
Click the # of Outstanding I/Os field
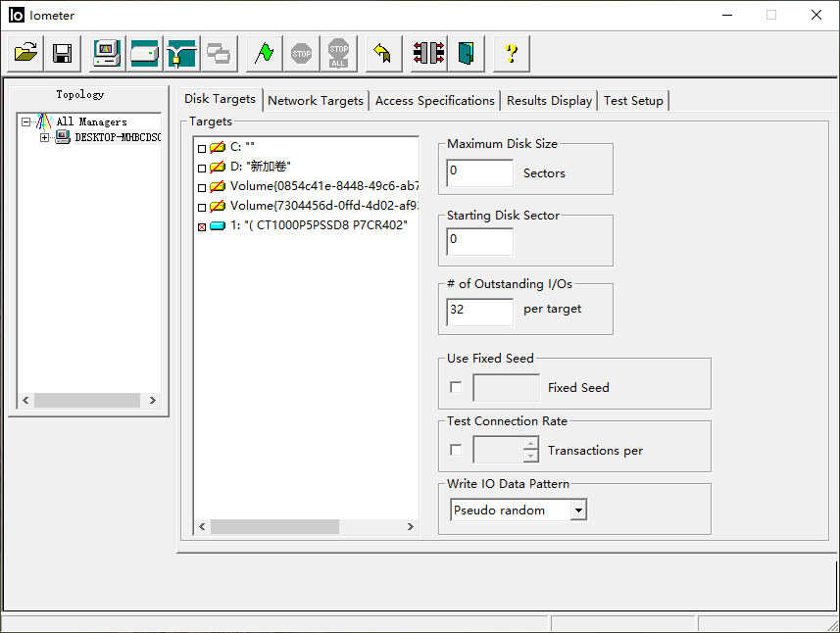point(479,311)
